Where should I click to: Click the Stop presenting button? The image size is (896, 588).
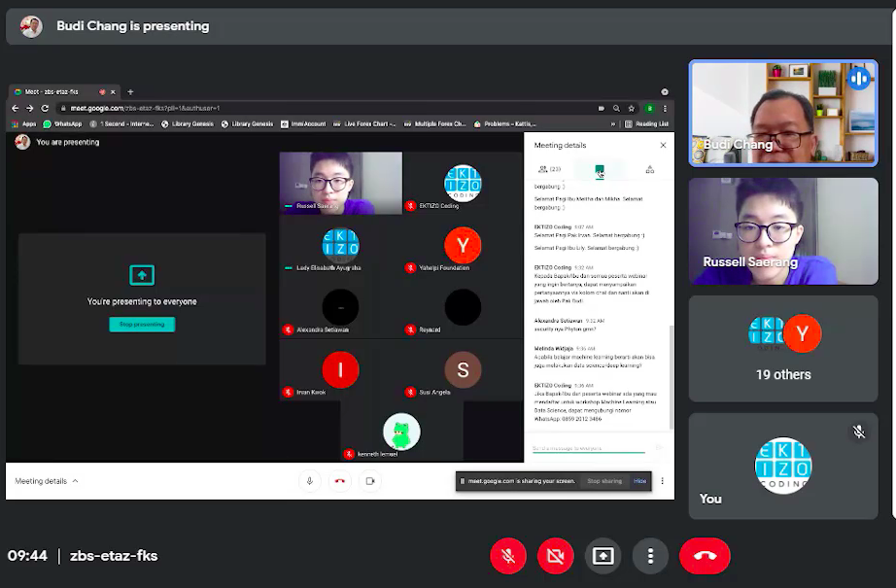(x=142, y=325)
